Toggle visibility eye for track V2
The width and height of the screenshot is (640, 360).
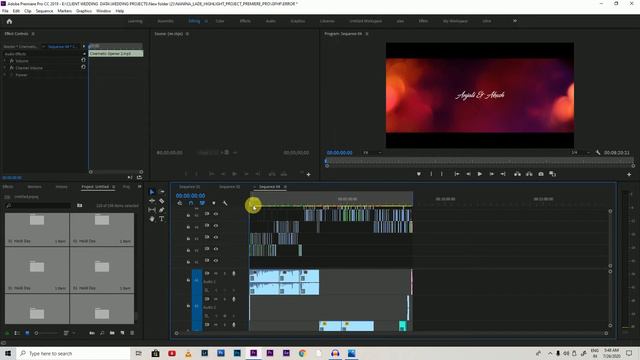pos(216,249)
